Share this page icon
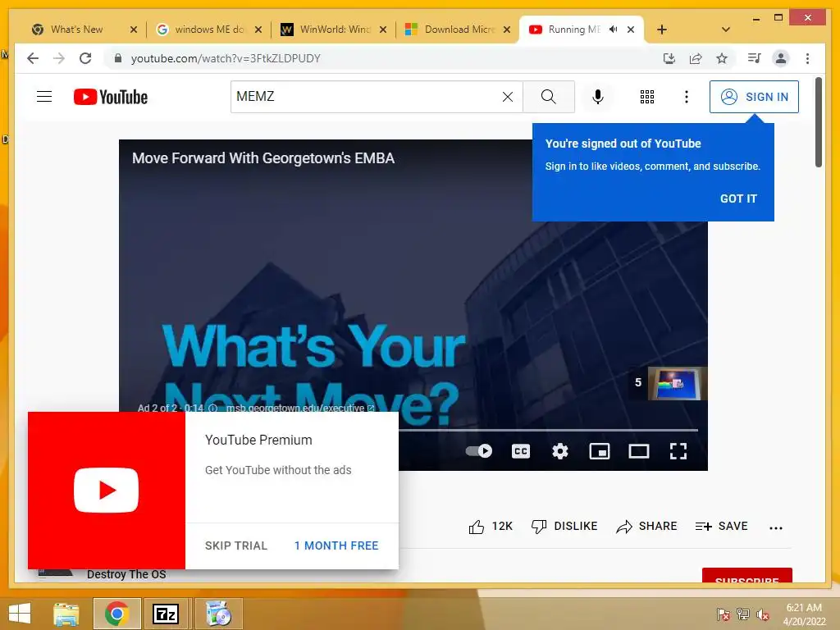840x630 pixels. pyautogui.click(x=696, y=58)
